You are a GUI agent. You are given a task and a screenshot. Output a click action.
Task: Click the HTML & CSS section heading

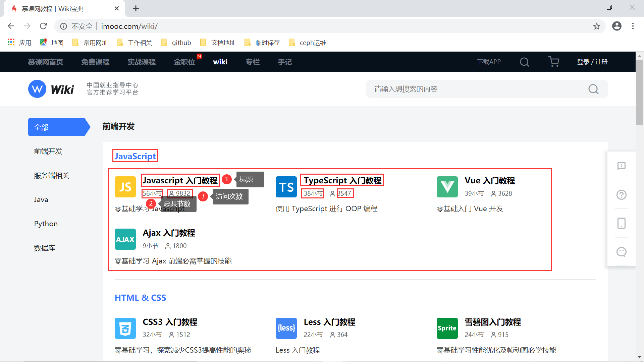click(140, 298)
